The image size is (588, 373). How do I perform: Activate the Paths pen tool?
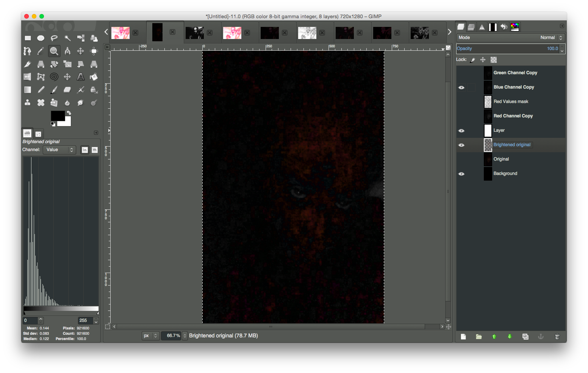28,51
